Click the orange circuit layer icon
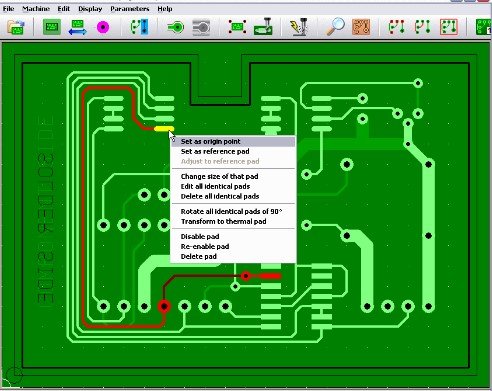 [x=361, y=27]
